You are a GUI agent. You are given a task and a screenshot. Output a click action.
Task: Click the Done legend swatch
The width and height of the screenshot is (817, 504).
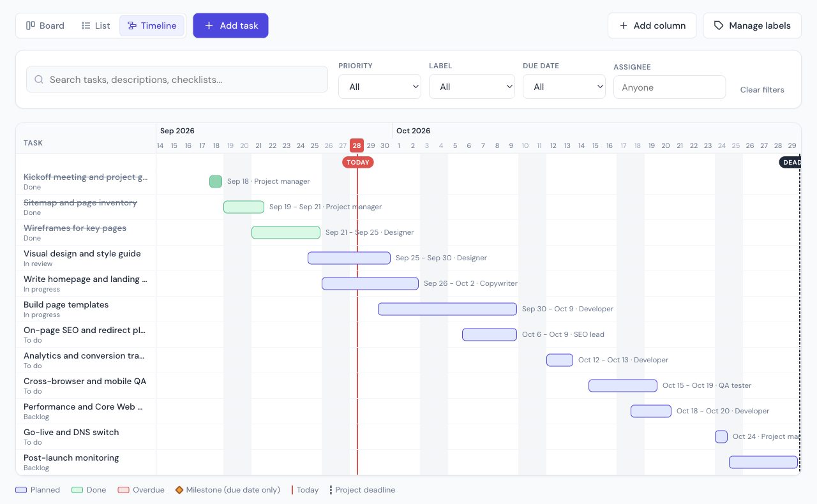pyautogui.click(x=77, y=490)
